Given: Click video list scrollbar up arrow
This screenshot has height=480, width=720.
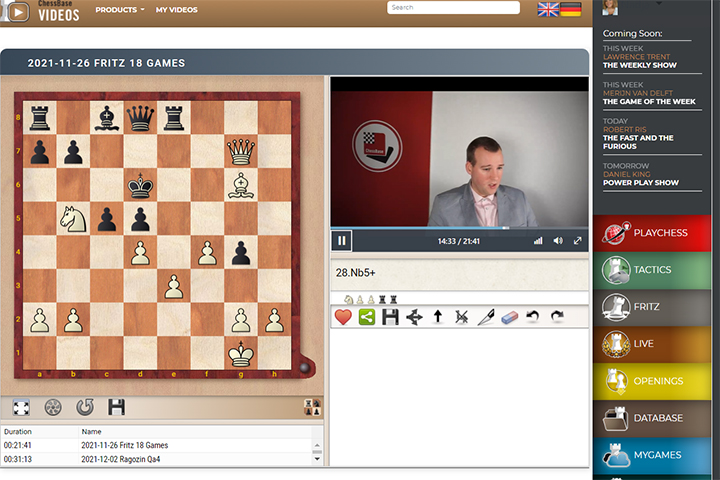Looking at the screenshot, I should coord(317,446).
